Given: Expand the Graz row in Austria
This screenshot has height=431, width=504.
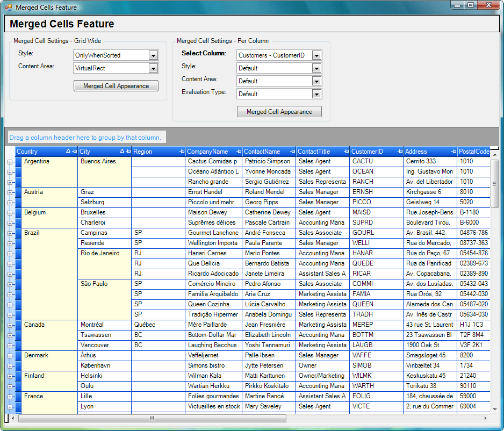Looking at the screenshot, I should pyautogui.click(x=10, y=192).
